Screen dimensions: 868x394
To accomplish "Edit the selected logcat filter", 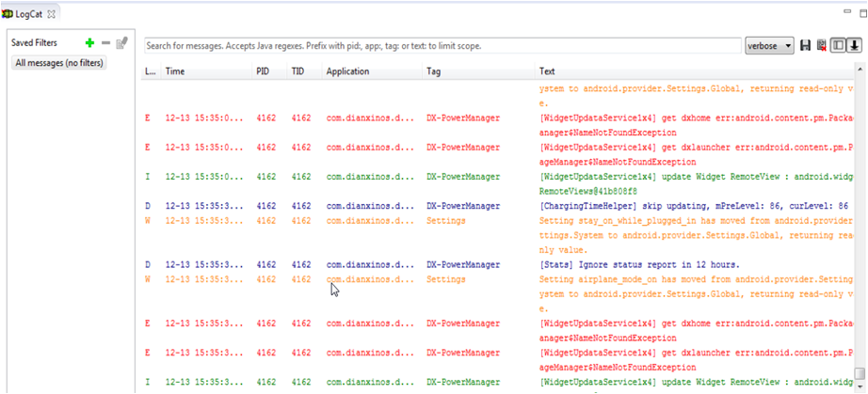I will tap(122, 42).
